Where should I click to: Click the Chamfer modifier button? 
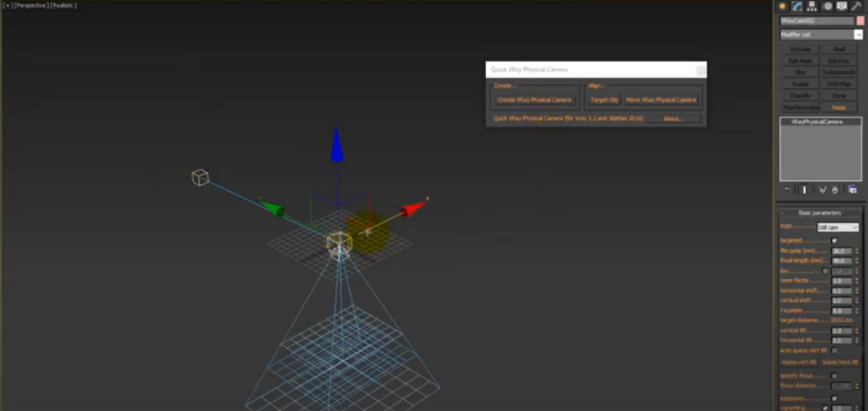pyautogui.click(x=801, y=96)
